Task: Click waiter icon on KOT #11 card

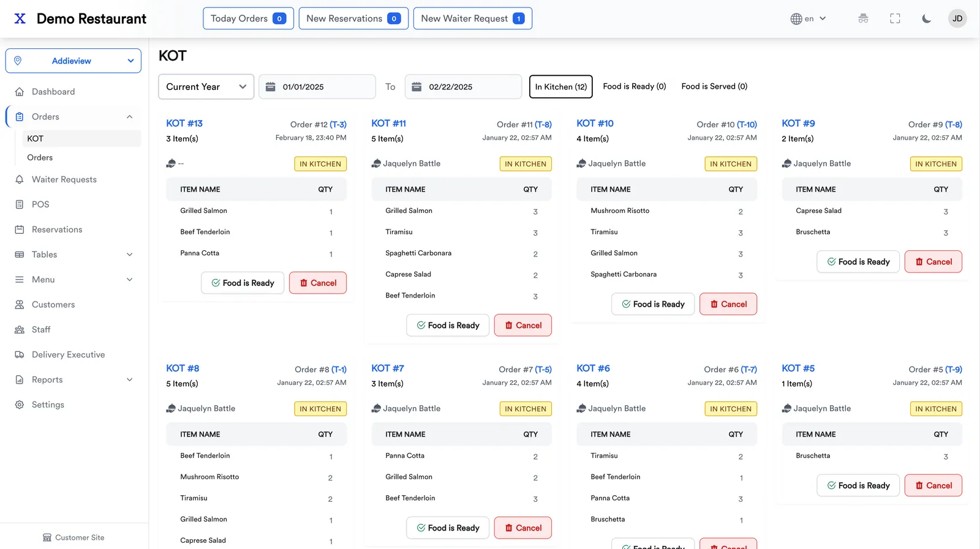Action: [x=376, y=163]
